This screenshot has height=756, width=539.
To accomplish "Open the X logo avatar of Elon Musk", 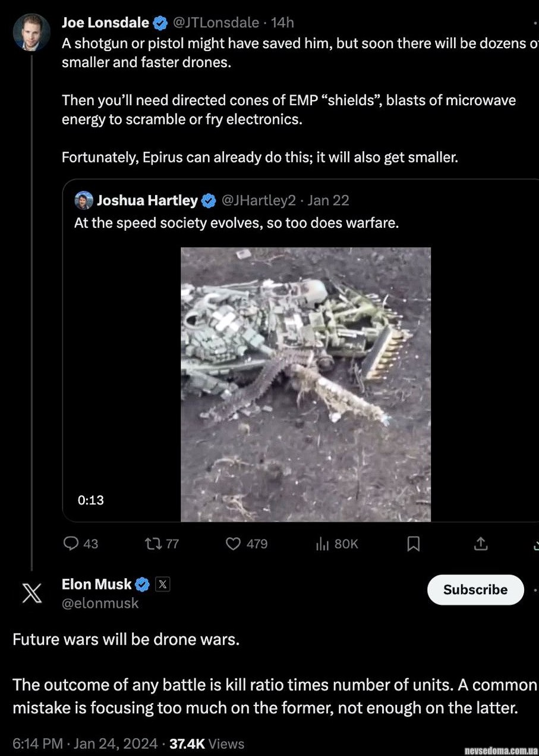I will (x=31, y=593).
